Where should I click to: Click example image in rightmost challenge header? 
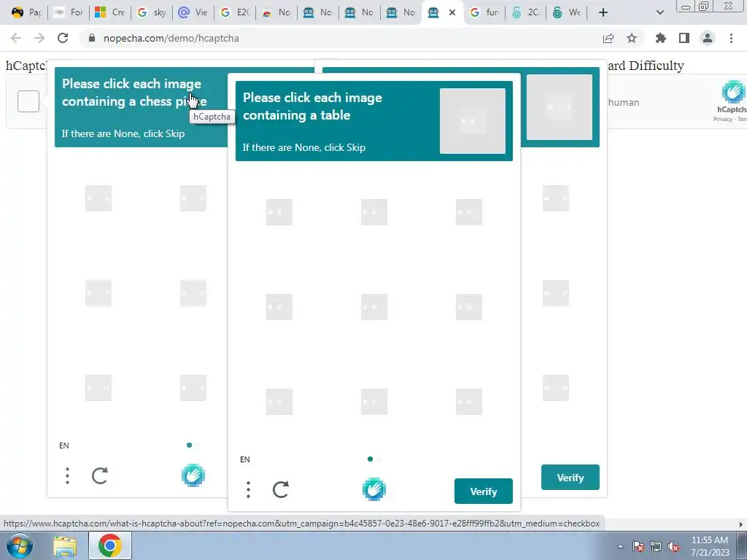point(560,107)
